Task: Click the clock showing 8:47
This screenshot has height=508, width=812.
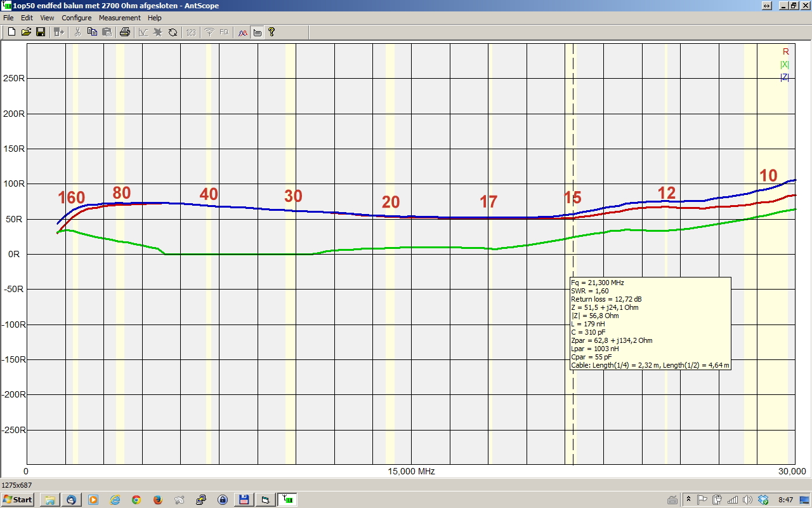Action: [x=785, y=500]
